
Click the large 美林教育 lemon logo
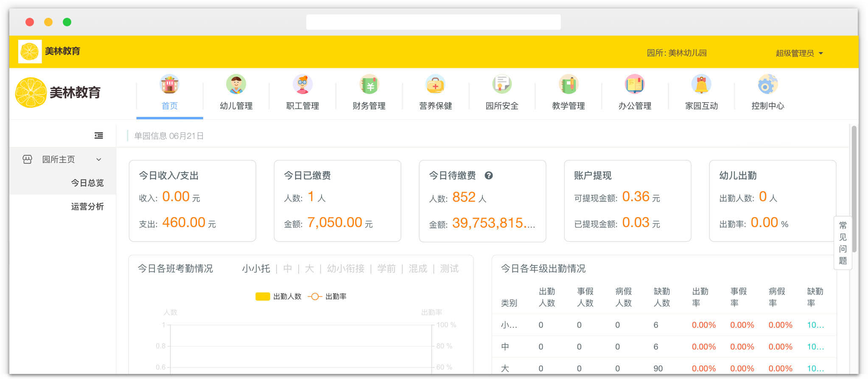pyautogui.click(x=31, y=92)
